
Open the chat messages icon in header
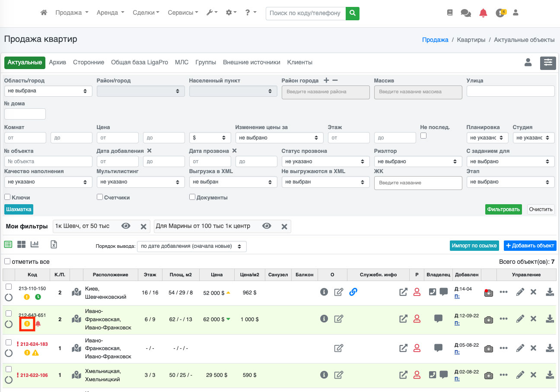[x=466, y=13]
